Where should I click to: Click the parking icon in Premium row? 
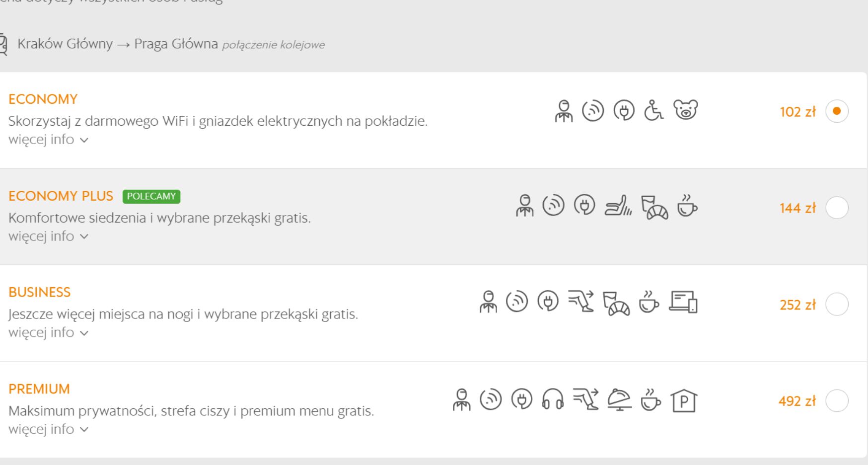(x=684, y=401)
